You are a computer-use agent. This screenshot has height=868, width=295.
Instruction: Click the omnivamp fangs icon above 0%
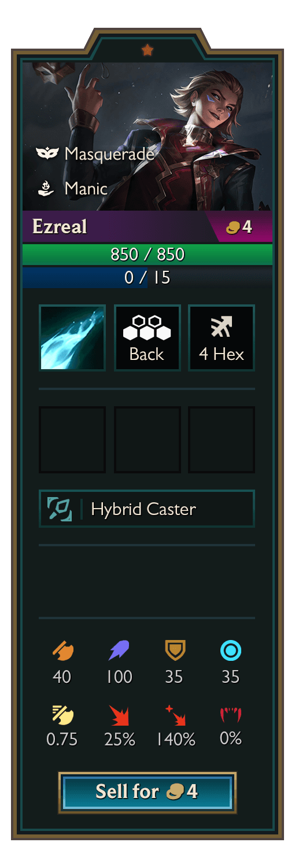231,716
